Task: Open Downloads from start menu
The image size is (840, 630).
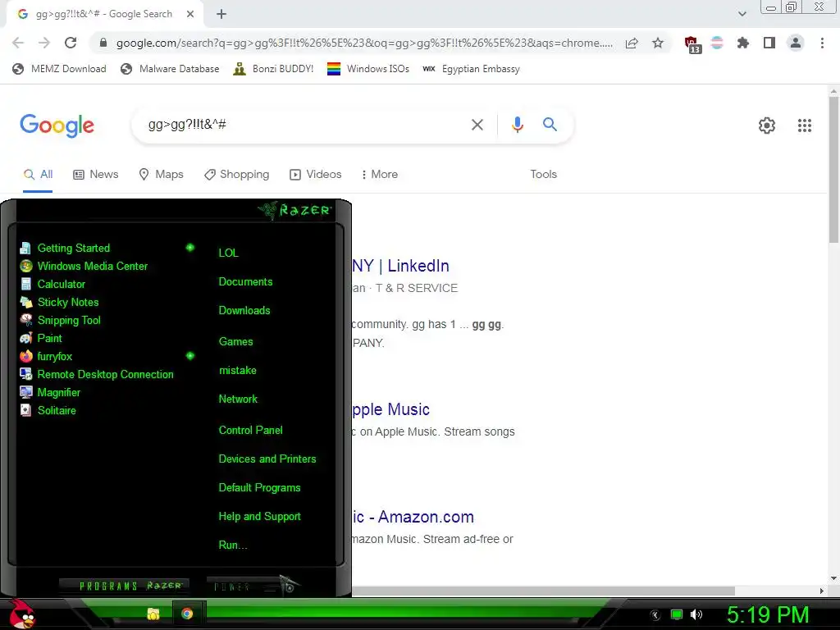Action: [244, 310]
